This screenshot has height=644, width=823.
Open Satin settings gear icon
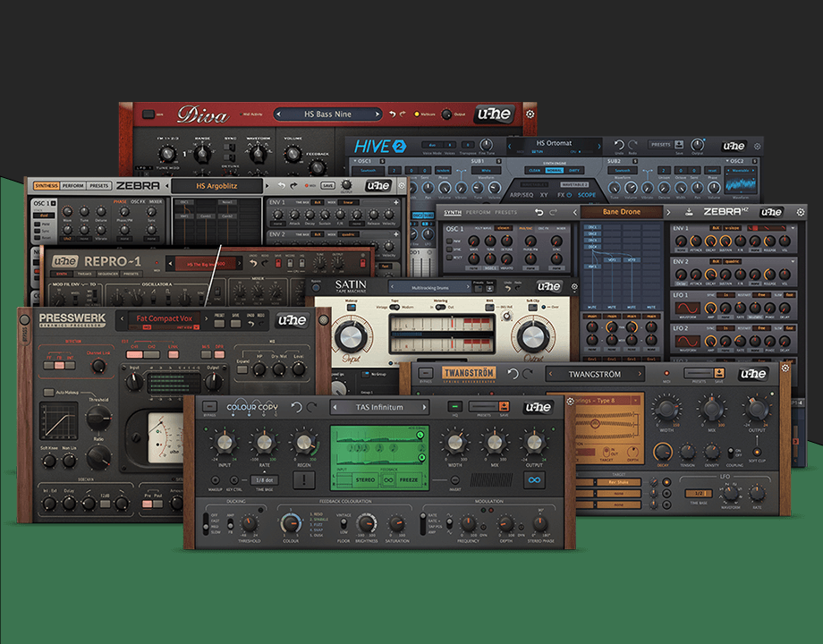574,286
